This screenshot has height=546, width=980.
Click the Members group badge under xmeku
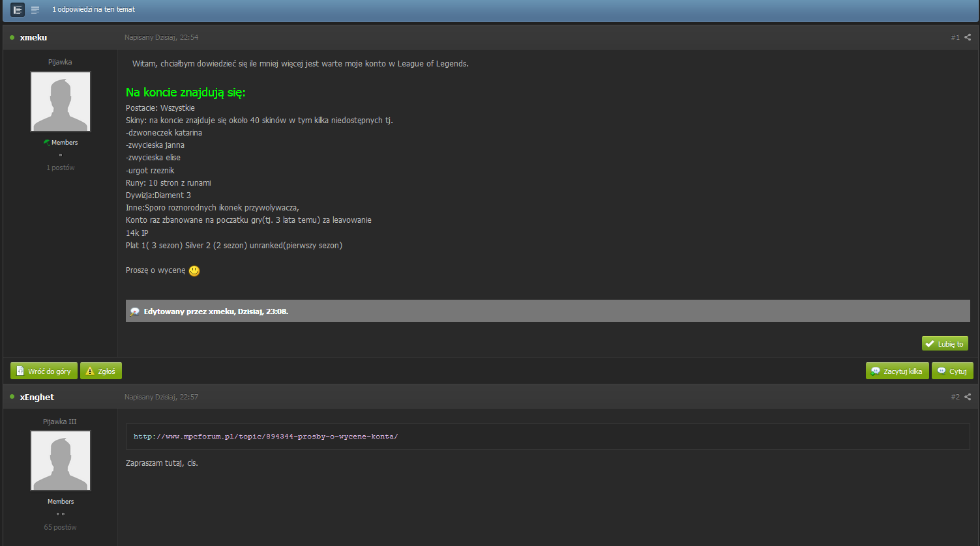61,142
